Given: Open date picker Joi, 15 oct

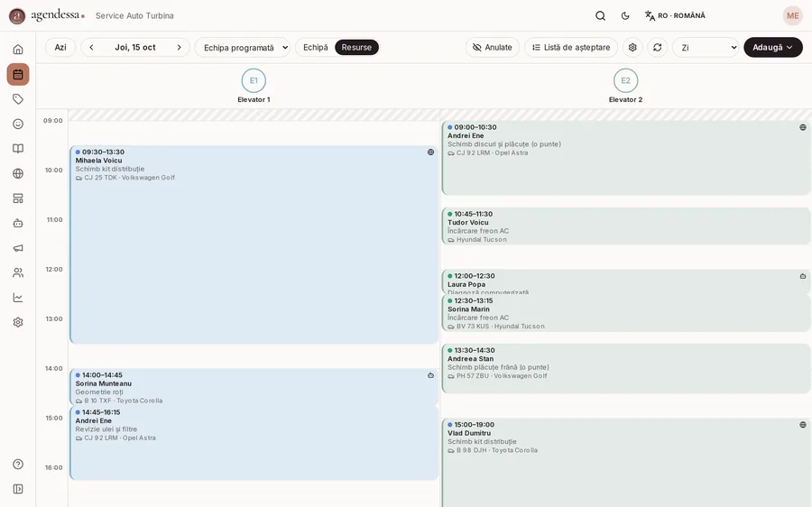Looking at the screenshot, I should [x=135, y=47].
